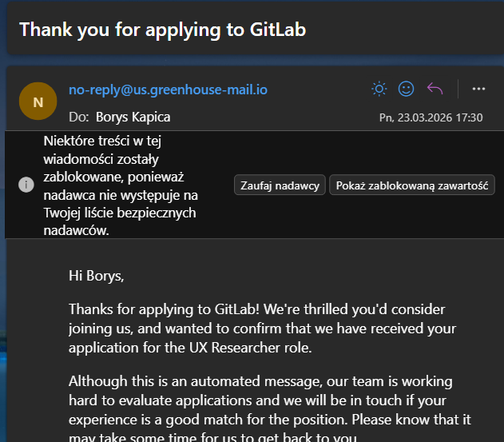
Task: Open the more actions ellipsis menu
Action: pos(479,89)
